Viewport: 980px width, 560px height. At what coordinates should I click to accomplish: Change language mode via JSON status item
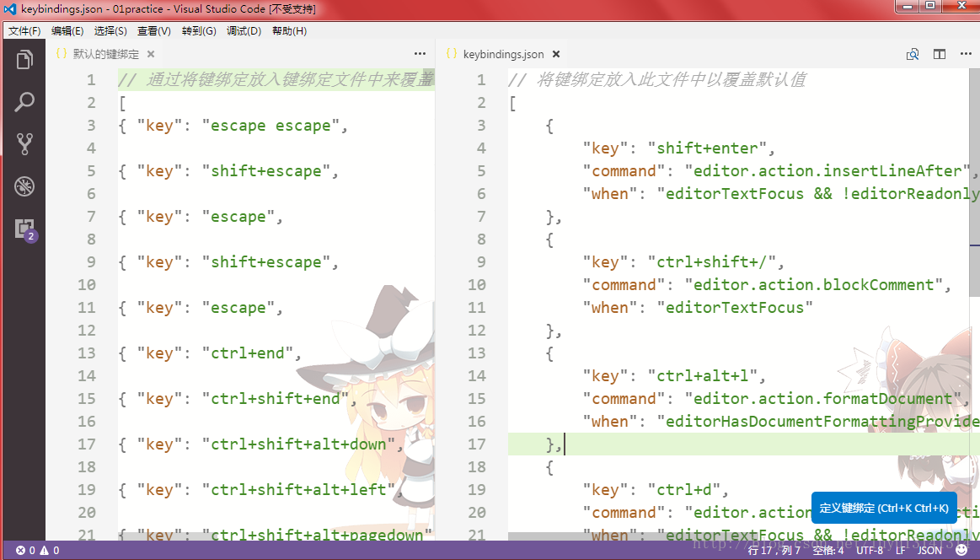(929, 551)
